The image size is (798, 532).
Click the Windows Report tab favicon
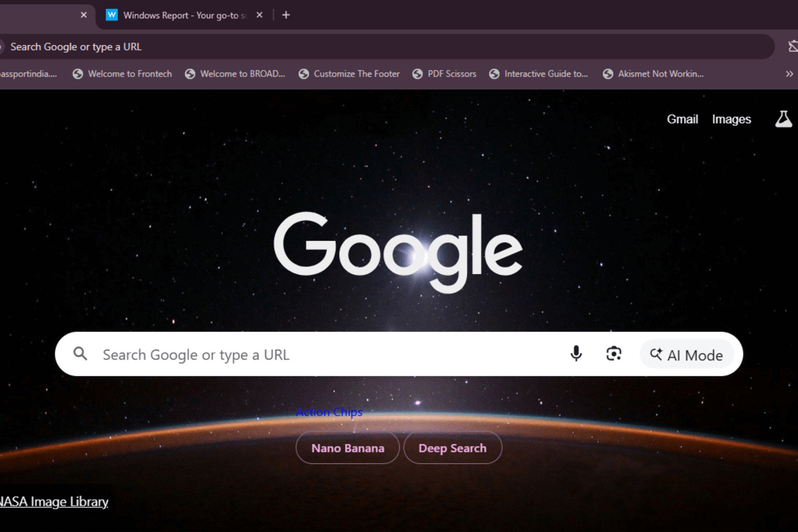click(x=112, y=15)
